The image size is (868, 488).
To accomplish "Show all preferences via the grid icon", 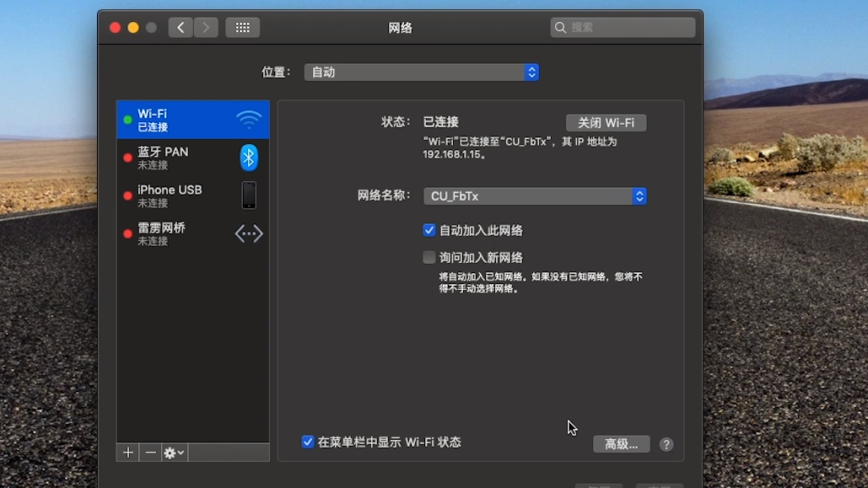I will (242, 27).
